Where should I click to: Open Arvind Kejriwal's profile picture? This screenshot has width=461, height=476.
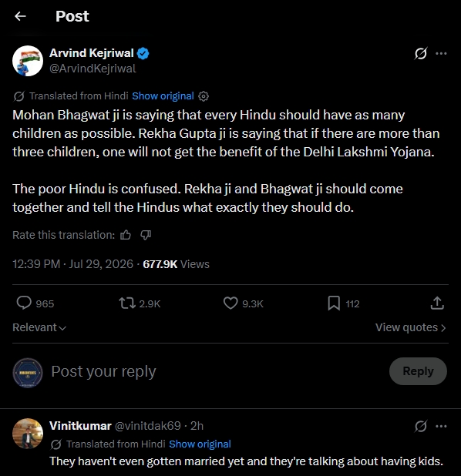(28, 61)
